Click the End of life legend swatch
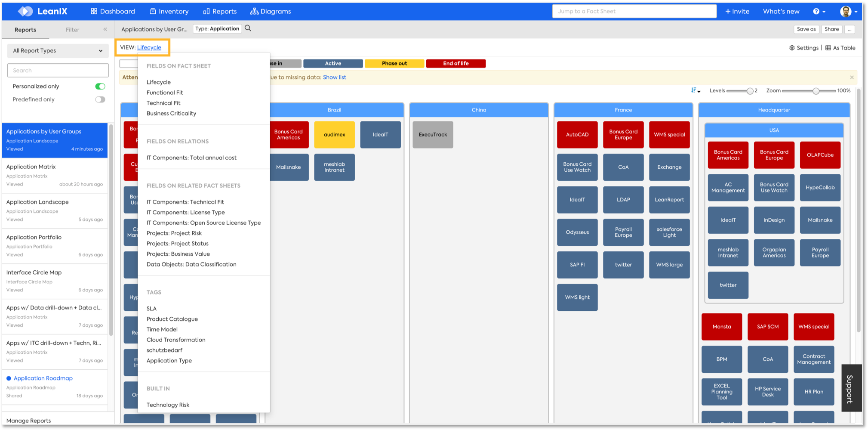This screenshot has width=868, height=430. (x=456, y=63)
